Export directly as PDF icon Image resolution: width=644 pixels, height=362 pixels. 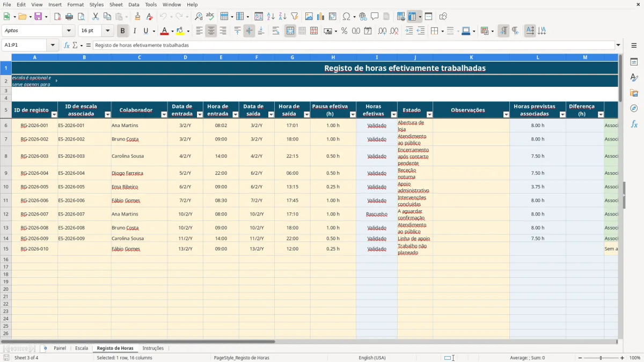pyautogui.click(x=57, y=17)
